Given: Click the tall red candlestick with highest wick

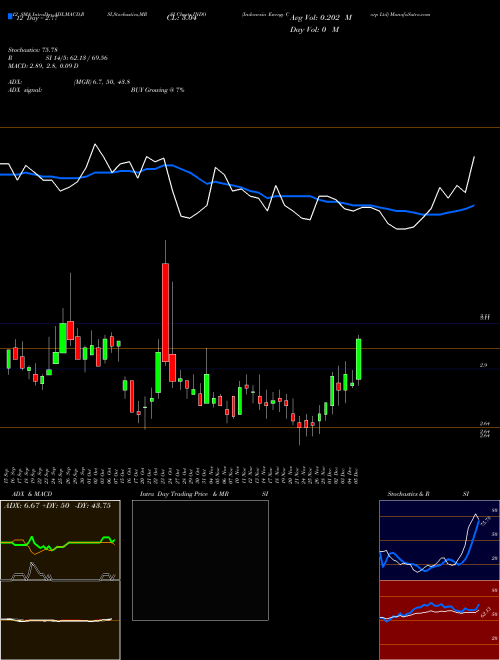Looking at the screenshot, I should click(165, 312).
